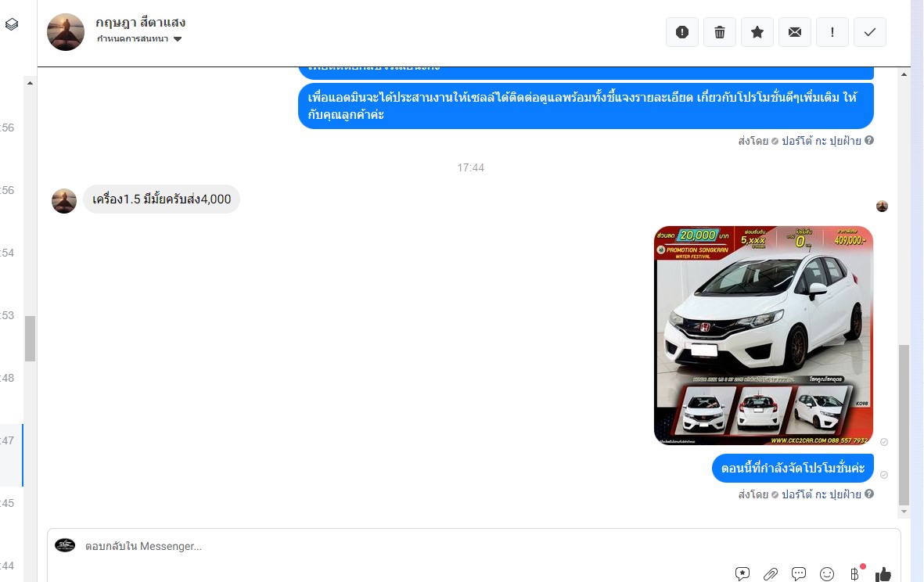Delete conversation with trash icon
Image resolution: width=924 pixels, height=582 pixels.
720,32
